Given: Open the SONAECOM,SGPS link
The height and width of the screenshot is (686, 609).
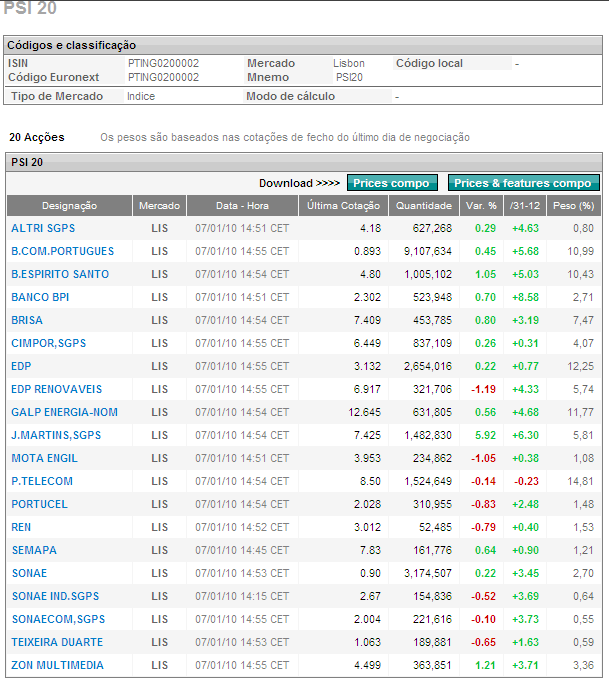Looking at the screenshot, I should [59, 620].
